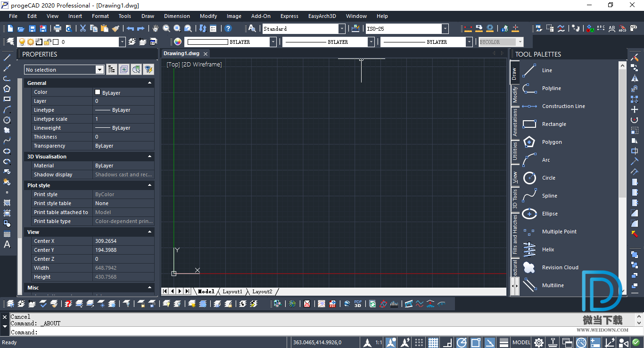Select the Pan hand tool
Viewport: 644px width, 348px height.
tap(156, 28)
